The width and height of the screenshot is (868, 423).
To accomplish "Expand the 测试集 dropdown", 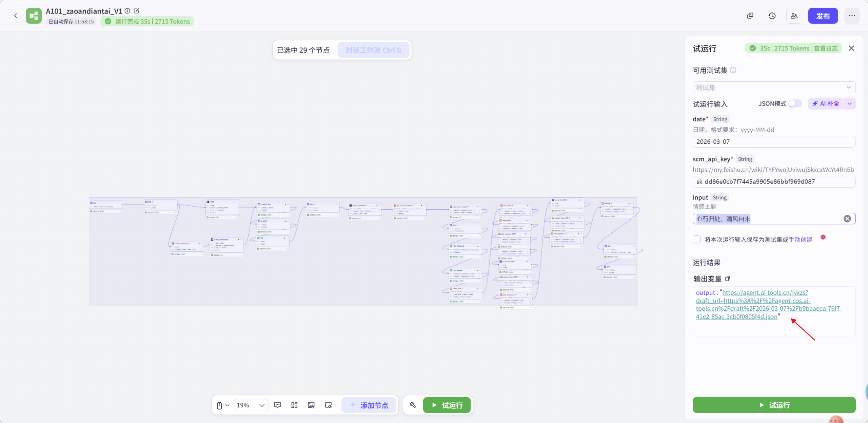I will [x=774, y=88].
